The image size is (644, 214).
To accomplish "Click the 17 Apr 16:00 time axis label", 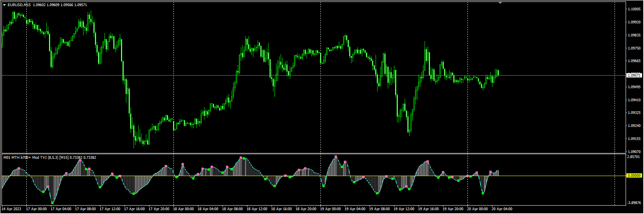I will (x=134, y=209).
